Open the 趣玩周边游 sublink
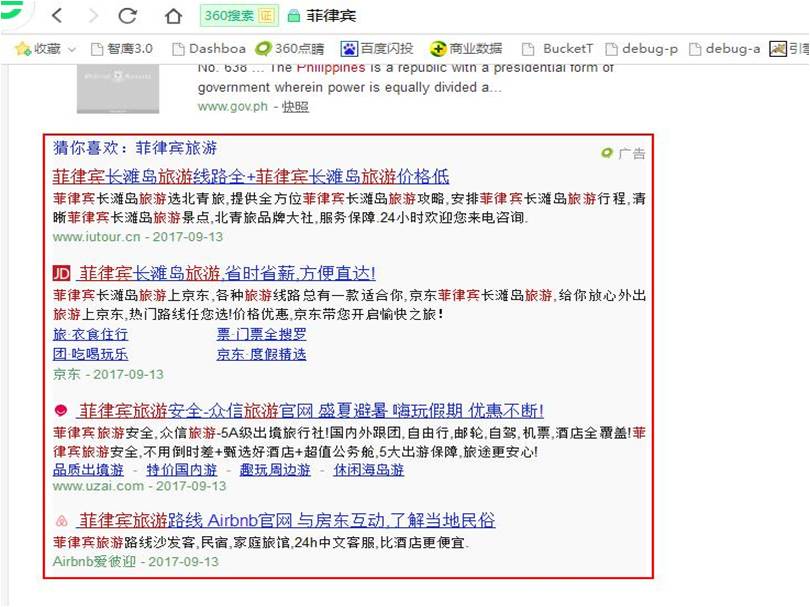810x607 pixels. point(275,470)
